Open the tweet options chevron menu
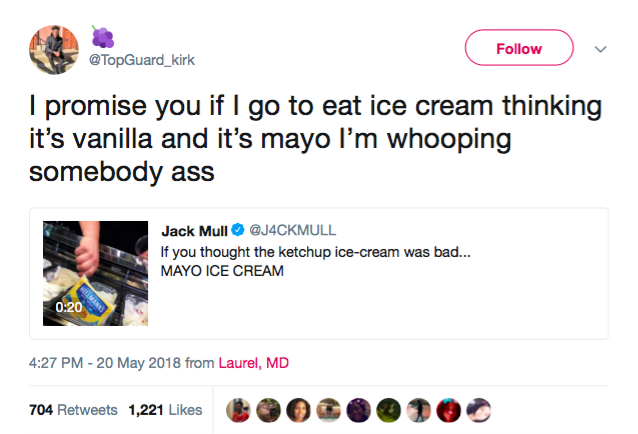 [x=601, y=48]
